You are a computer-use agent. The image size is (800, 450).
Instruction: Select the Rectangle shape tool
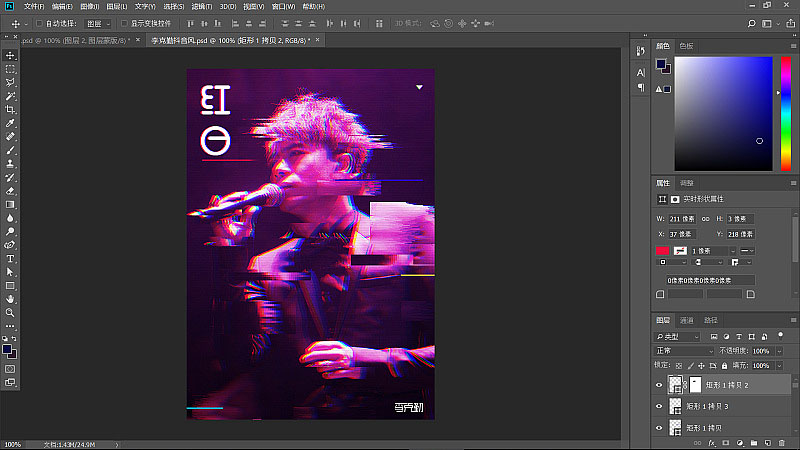coord(10,286)
